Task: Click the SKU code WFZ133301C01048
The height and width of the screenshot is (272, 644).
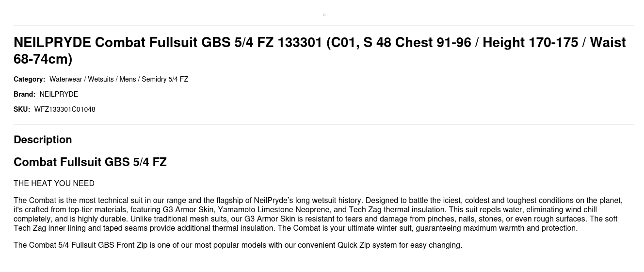Action: (64, 109)
